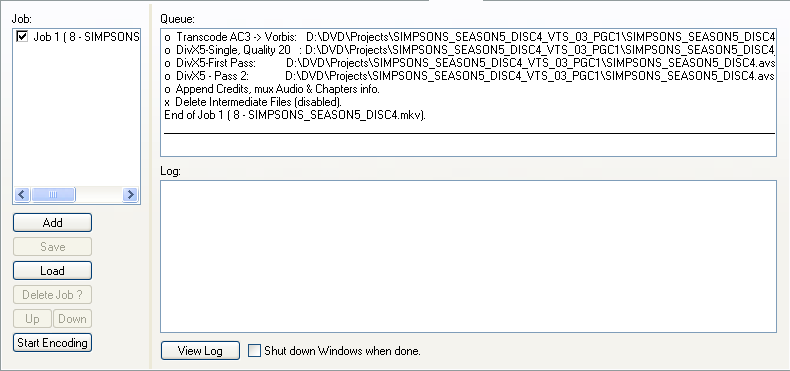Click the Save button
Screen dimensions: 790x371
52,247
